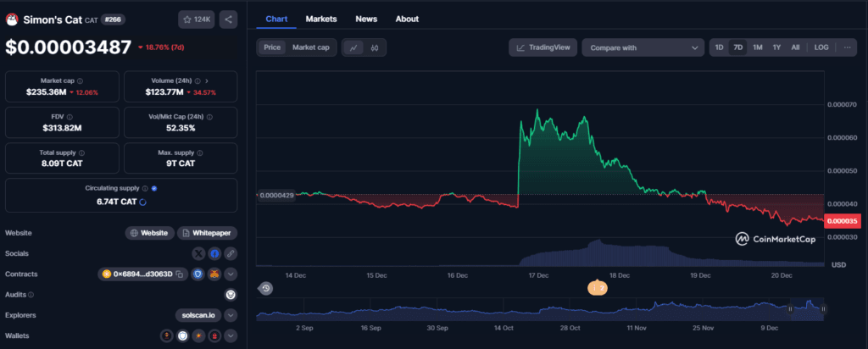This screenshot has width=868, height=349.
Task: Select the line chart type icon
Action: coord(353,47)
